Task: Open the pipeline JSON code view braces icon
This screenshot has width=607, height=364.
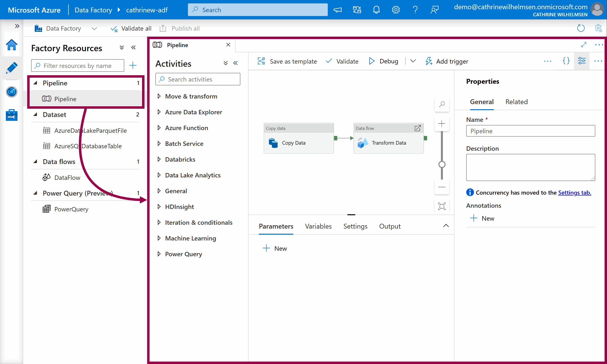Action: (566, 61)
